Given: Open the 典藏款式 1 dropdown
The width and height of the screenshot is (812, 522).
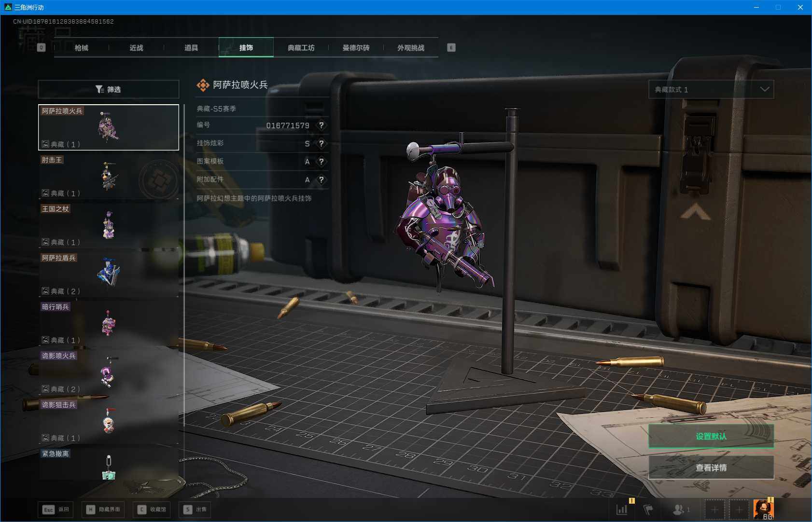Looking at the screenshot, I should click(711, 89).
